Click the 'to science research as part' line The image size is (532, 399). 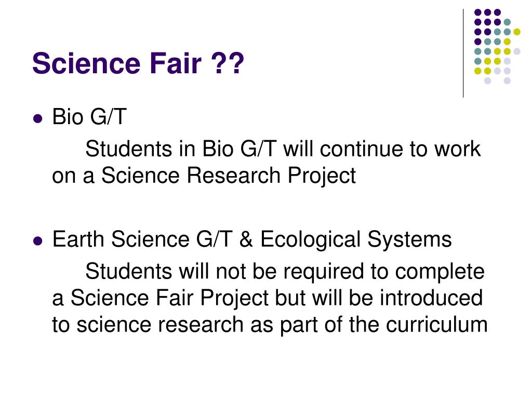pos(270,325)
